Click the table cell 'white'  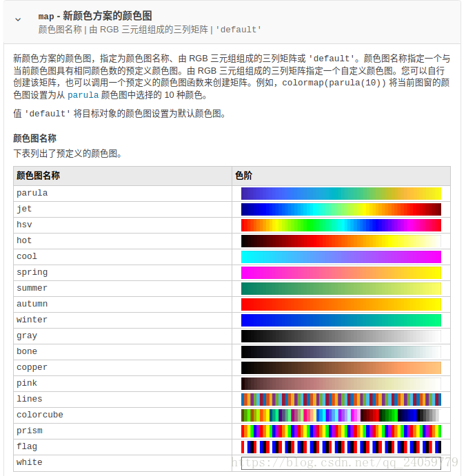coord(123,463)
